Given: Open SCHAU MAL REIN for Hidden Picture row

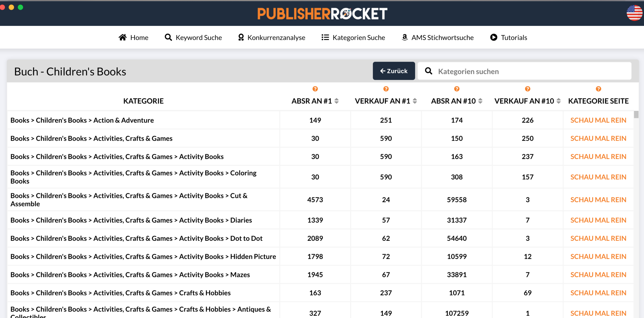Looking at the screenshot, I should pyautogui.click(x=598, y=256).
